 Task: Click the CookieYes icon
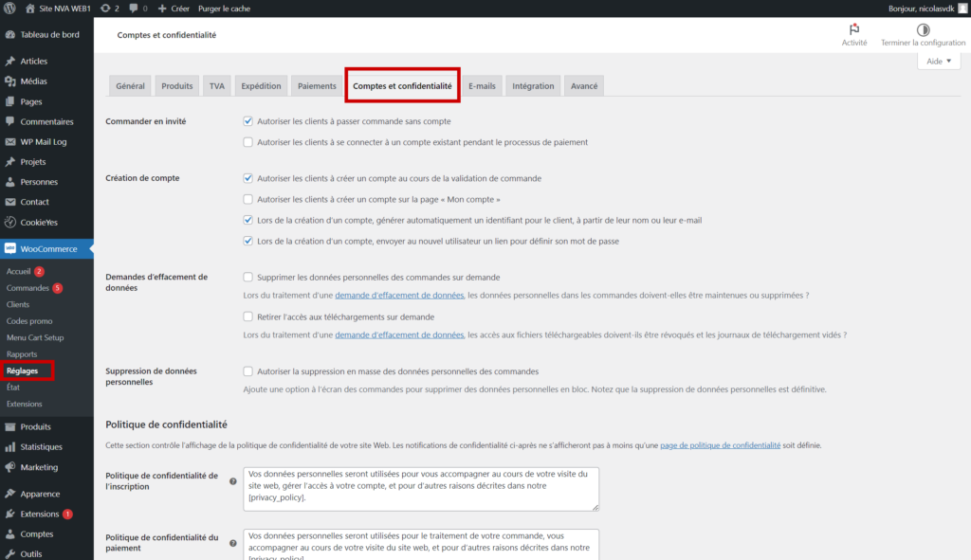tap(9, 222)
